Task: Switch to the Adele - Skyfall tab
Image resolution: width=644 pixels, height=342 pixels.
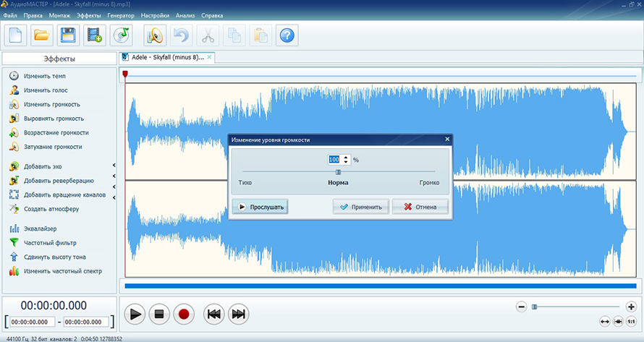Action: 167,57
